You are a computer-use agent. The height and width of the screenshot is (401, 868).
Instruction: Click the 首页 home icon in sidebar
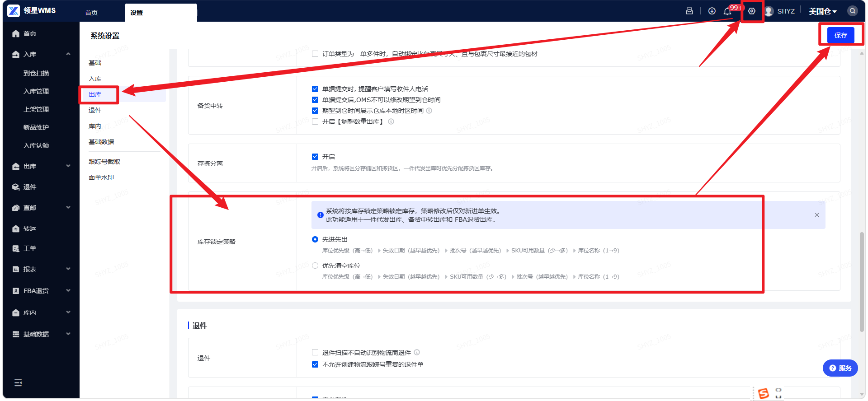click(x=16, y=33)
